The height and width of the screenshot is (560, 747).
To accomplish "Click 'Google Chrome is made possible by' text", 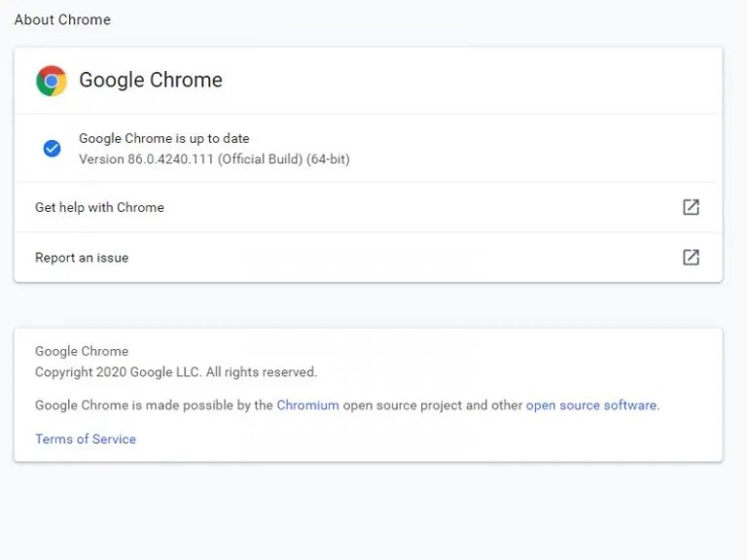I will pos(154,405).
